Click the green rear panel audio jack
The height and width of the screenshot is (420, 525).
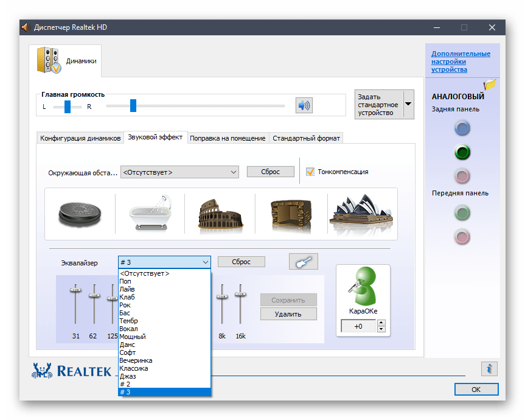tap(462, 152)
